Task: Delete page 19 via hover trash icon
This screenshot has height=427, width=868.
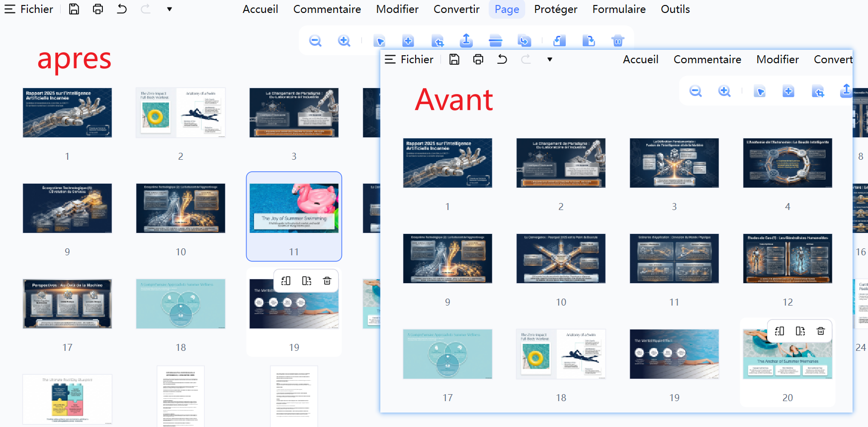Action: pos(327,281)
